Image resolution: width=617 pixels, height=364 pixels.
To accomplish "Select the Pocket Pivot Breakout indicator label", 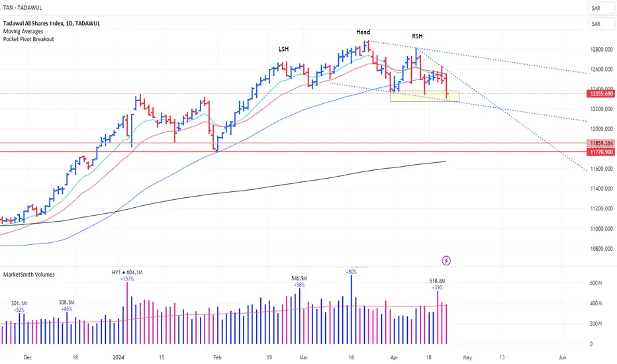I will pyautogui.click(x=28, y=39).
